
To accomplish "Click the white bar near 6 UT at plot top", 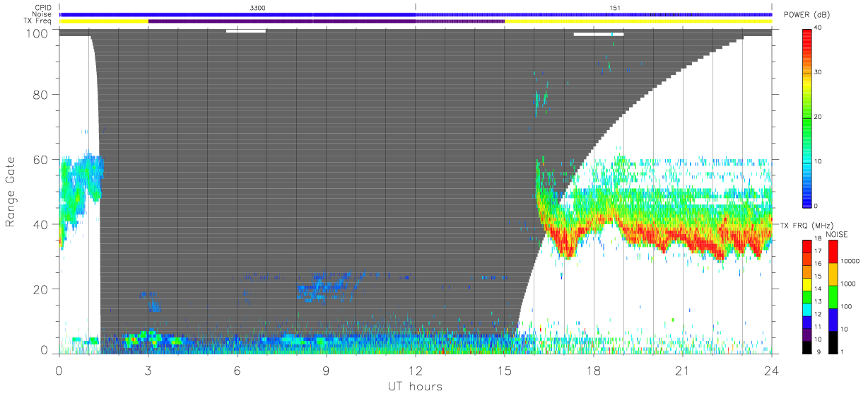I will point(246,30).
